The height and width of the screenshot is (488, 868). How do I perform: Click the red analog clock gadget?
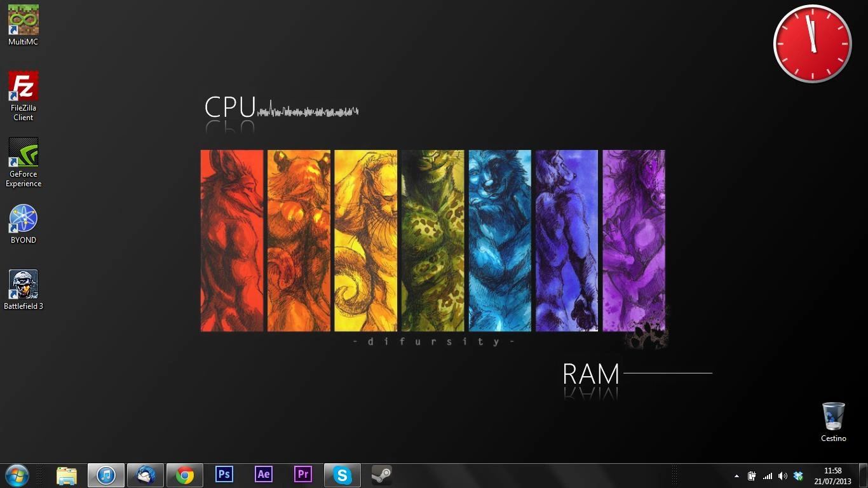pyautogui.click(x=812, y=44)
